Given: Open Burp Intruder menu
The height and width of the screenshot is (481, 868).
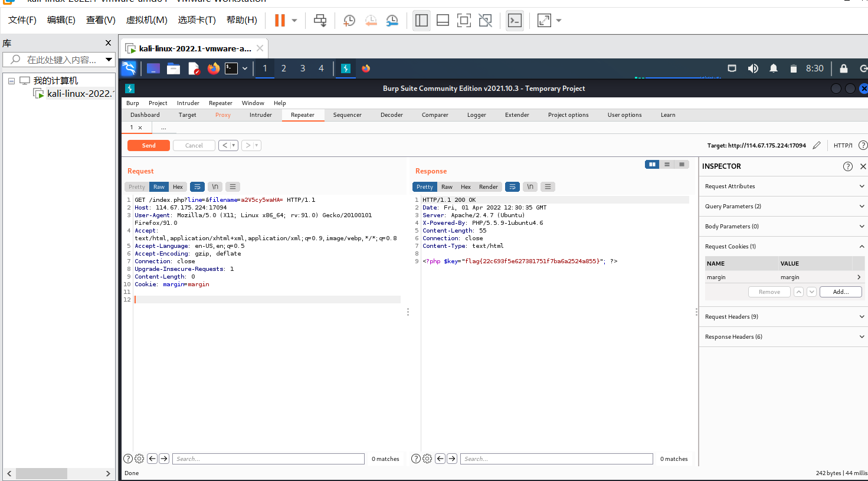Looking at the screenshot, I should (x=188, y=103).
